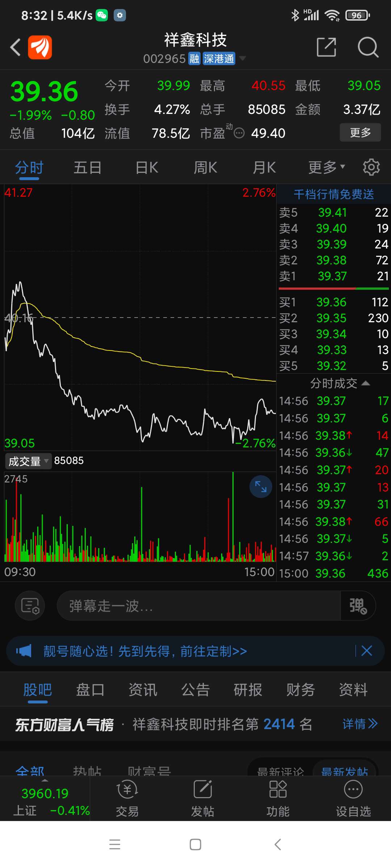
Task: Select the 分时 chart tab
Action: tap(29, 167)
